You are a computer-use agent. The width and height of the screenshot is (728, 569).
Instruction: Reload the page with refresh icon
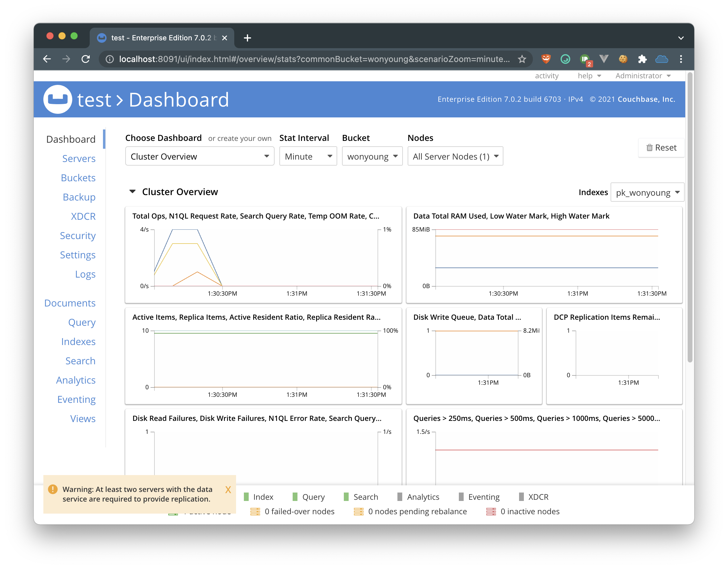[86, 59]
